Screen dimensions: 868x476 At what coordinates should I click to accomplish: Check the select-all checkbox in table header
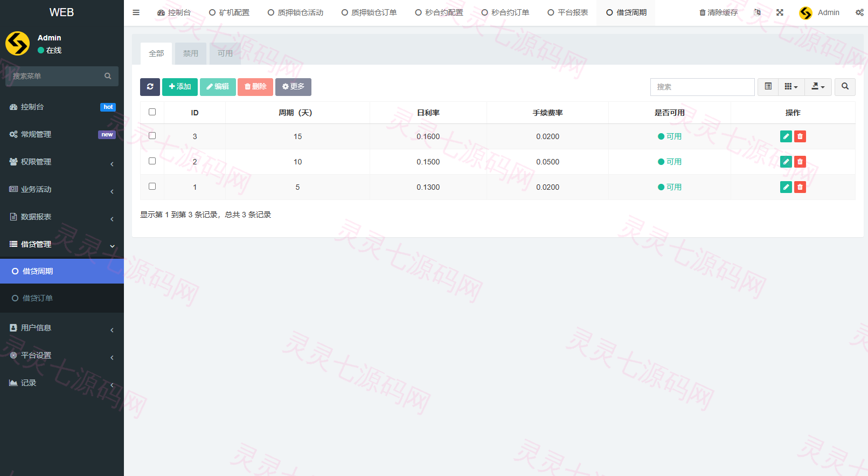pyautogui.click(x=152, y=112)
